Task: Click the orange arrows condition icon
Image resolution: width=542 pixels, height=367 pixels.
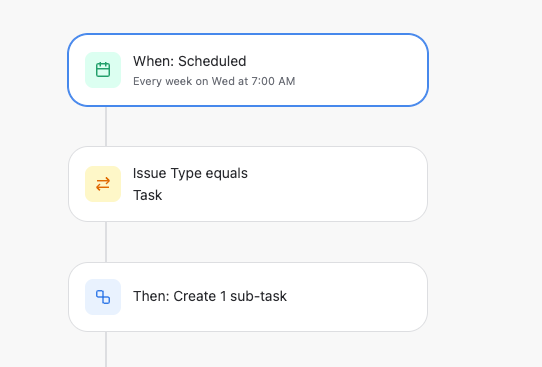Action: (103, 184)
